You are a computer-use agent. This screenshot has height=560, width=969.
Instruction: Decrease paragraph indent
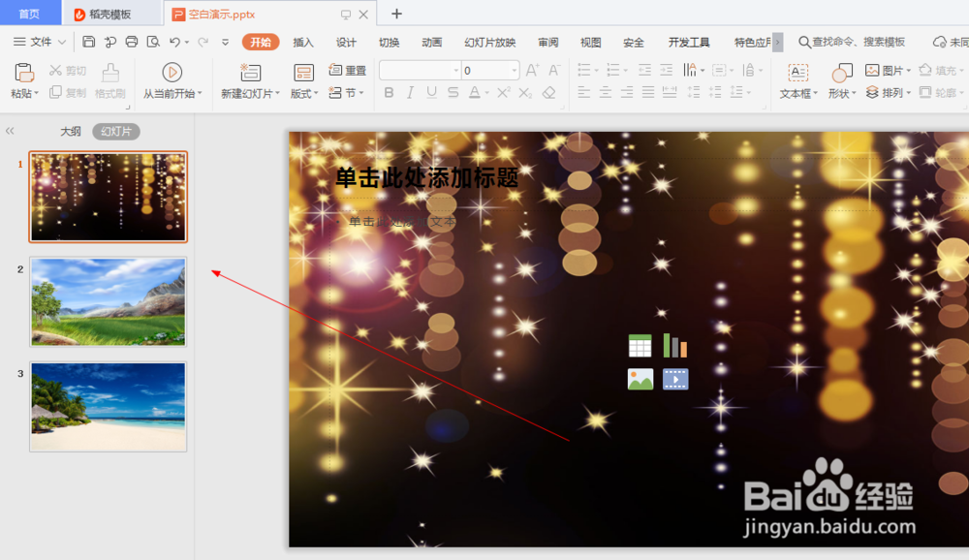(x=644, y=70)
